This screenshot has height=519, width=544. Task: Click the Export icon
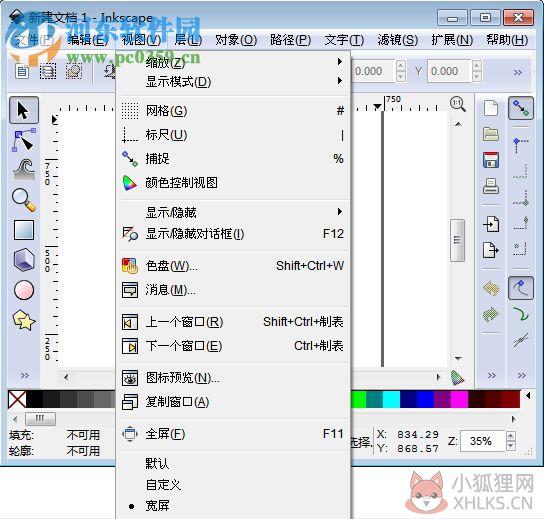point(491,250)
